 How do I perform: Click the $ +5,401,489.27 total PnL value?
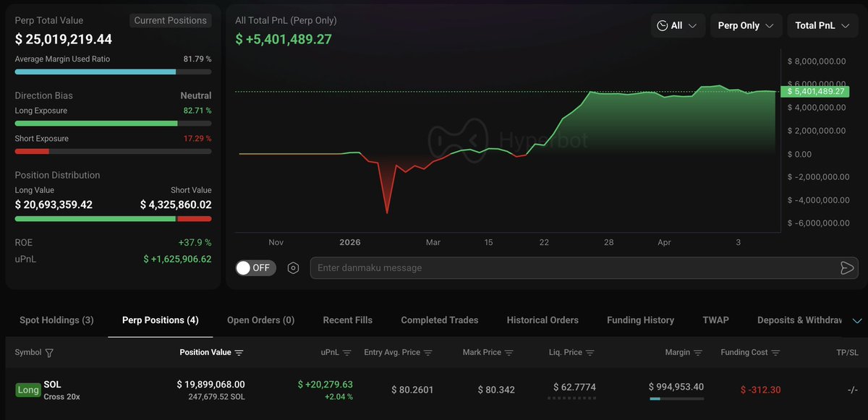pos(284,39)
